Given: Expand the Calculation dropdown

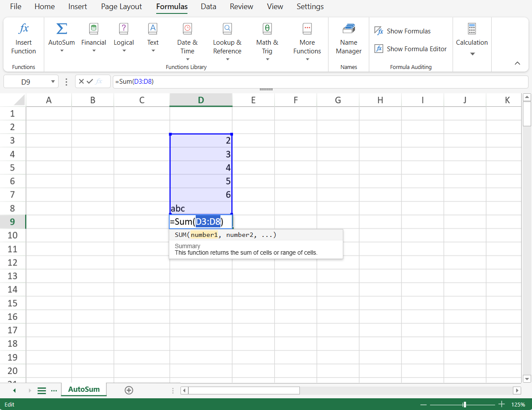Looking at the screenshot, I should 472,54.
